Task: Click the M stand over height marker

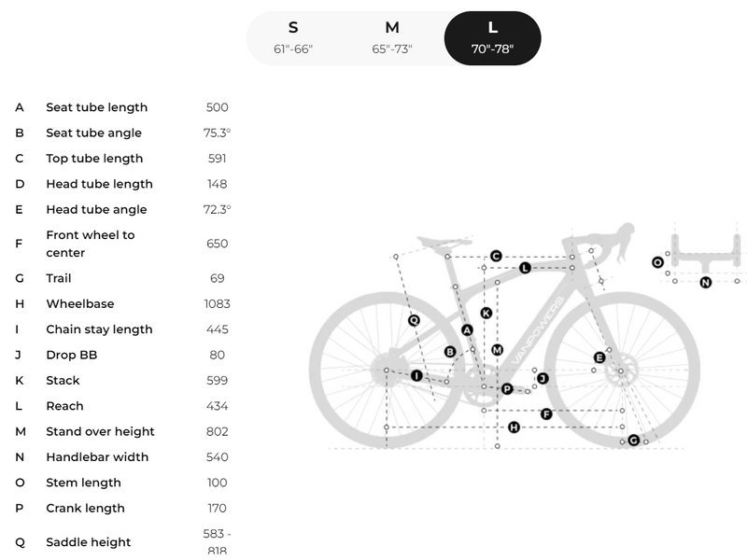Action: pos(498,350)
